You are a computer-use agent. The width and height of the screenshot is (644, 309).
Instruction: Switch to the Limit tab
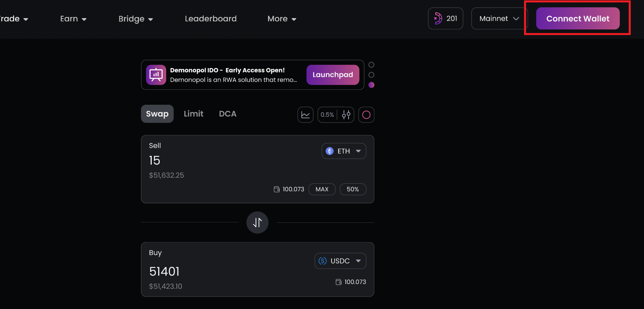tap(194, 114)
